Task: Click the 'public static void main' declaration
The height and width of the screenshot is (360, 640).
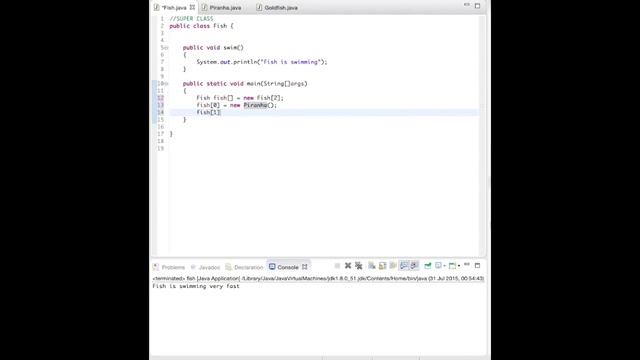Action: (245, 84)
